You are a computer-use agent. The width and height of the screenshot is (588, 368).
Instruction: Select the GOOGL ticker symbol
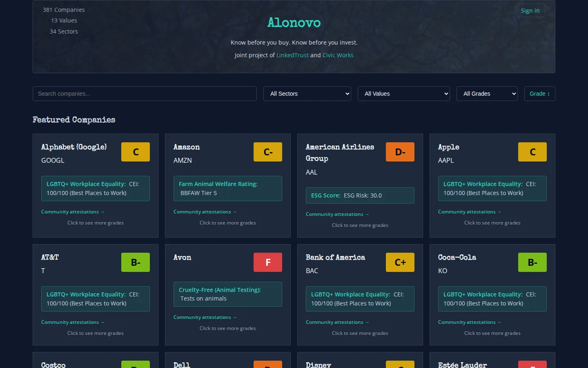coord(53,160)
